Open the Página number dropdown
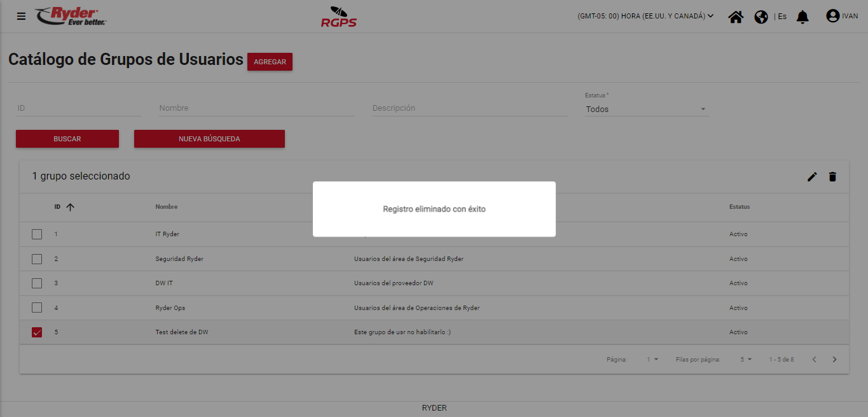The width and height of the screenshot is (868, 417). [653, 360]
